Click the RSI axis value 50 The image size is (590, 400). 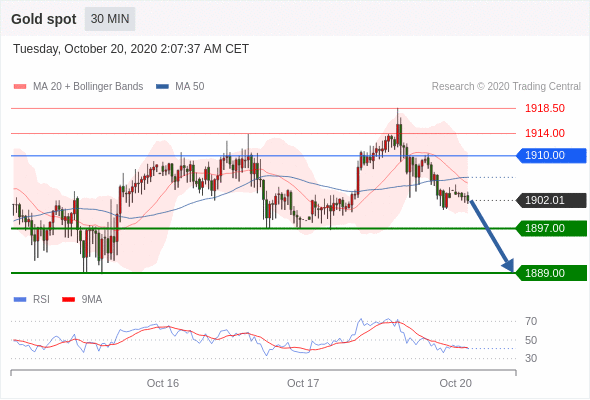coord(531,340)
